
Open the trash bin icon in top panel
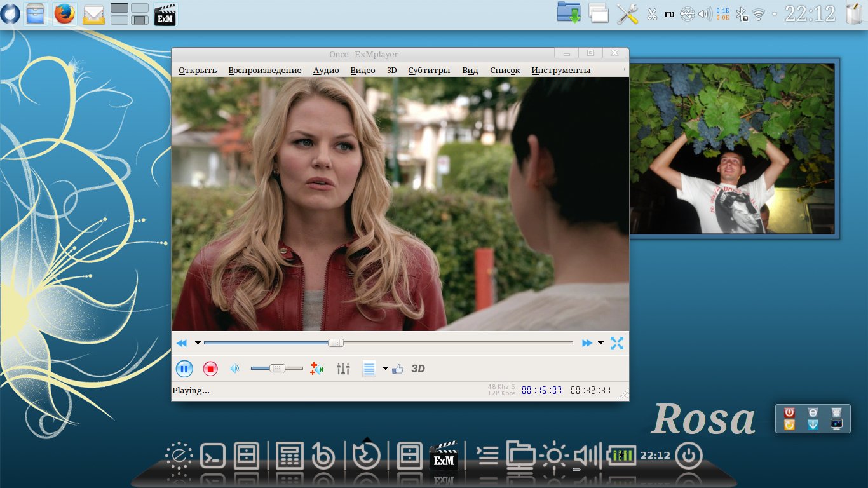click(855, 13)
